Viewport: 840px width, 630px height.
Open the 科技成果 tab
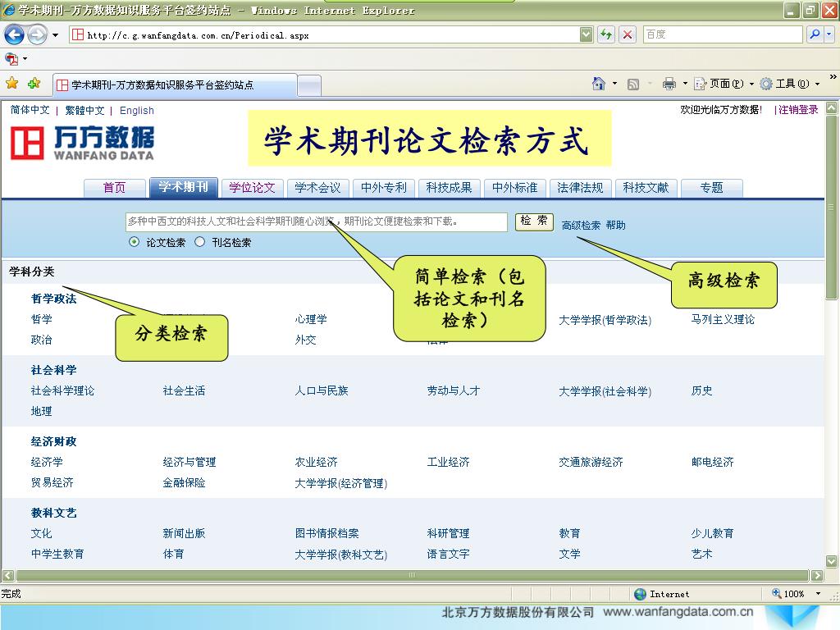coord(449,188)
